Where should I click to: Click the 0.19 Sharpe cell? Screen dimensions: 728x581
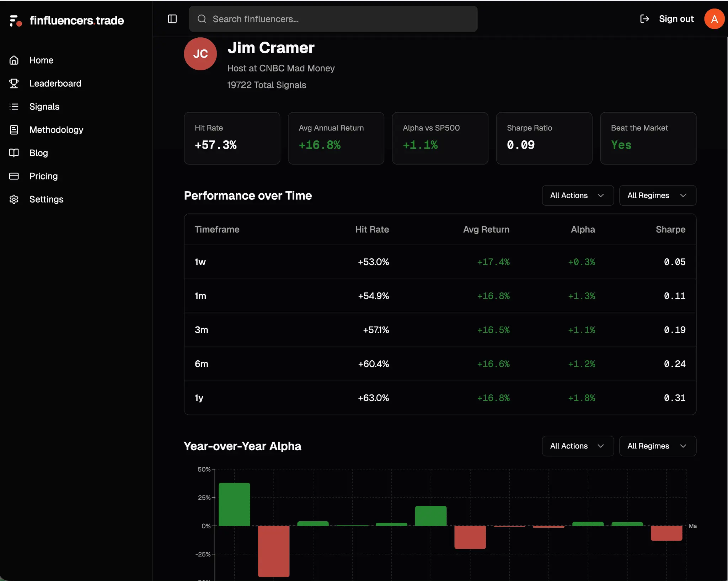[x=674, y=330]
